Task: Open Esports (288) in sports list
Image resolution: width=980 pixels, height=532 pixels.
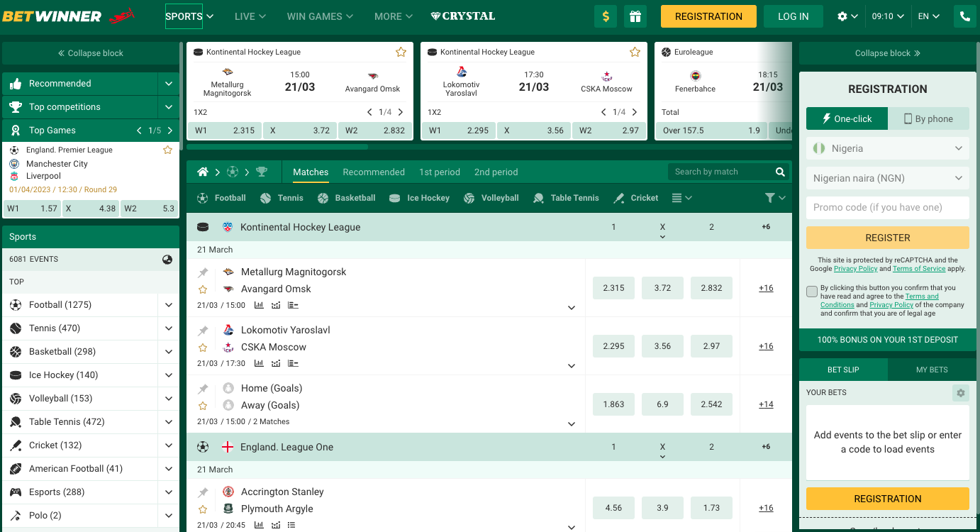Action: click(79, 492)
